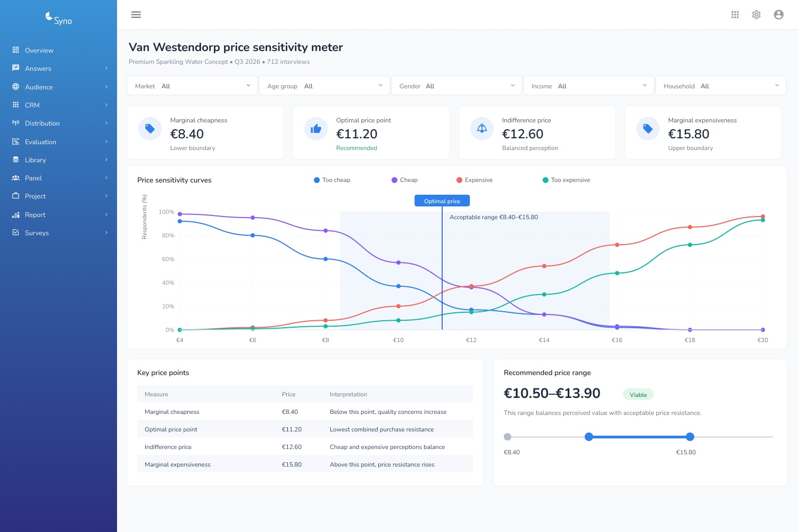Click the Measure column header
Screen dimensions: 798x532
tap(156, 394)
